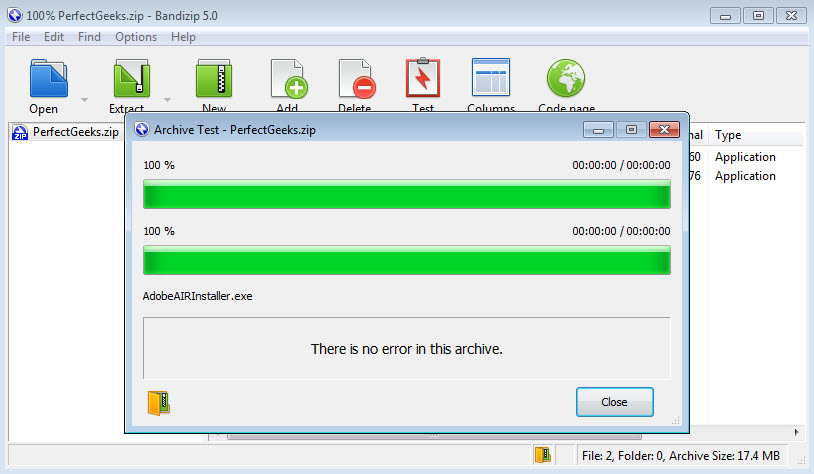Click the right arrow of horizontal scrollbar

796,432
